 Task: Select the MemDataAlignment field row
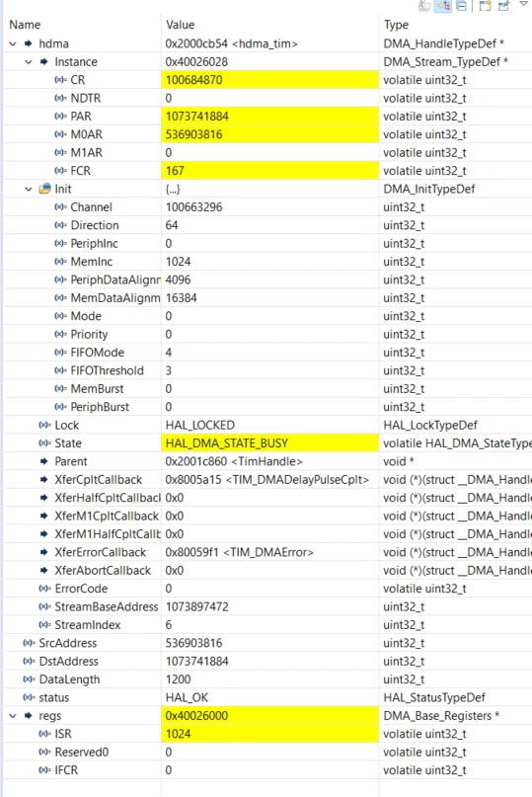pyautogui.click(x=267, y=298)
